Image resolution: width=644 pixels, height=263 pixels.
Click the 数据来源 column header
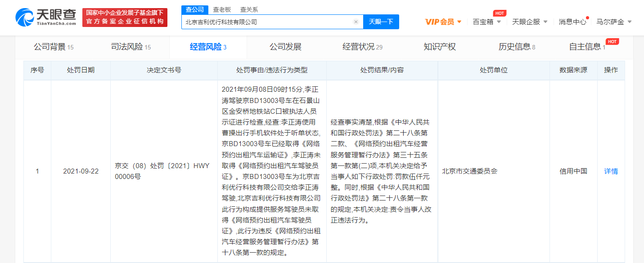pyautogui.click(x=573, y=70)
